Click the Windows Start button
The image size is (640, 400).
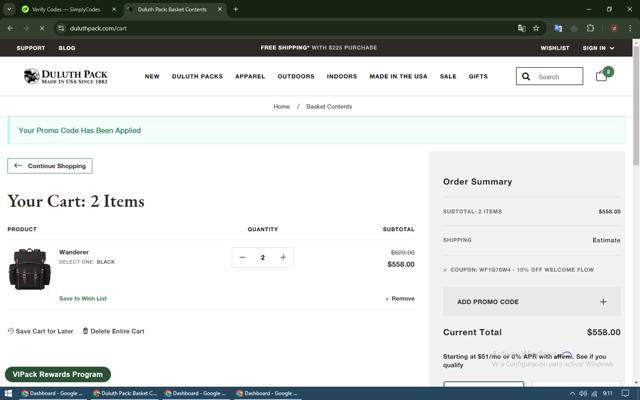pos(8,393)
